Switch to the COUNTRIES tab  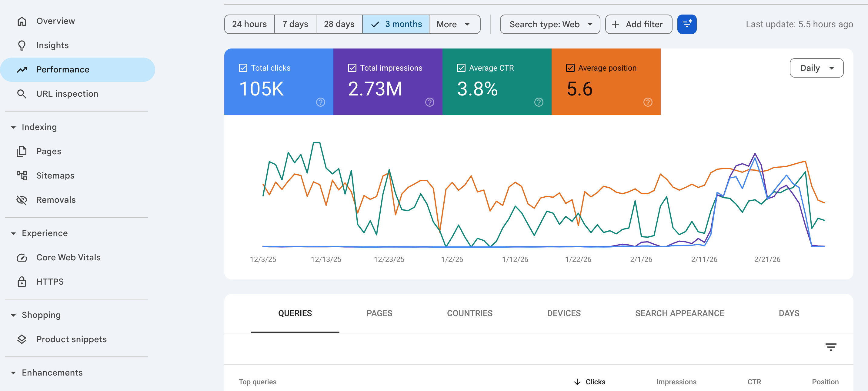pos(469,313)
